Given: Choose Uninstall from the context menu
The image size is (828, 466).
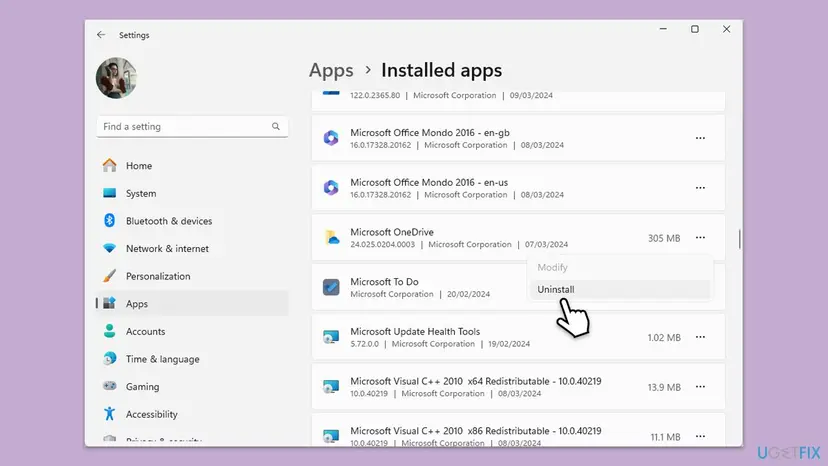Looking at the screenshot, I should coord(620,289).
